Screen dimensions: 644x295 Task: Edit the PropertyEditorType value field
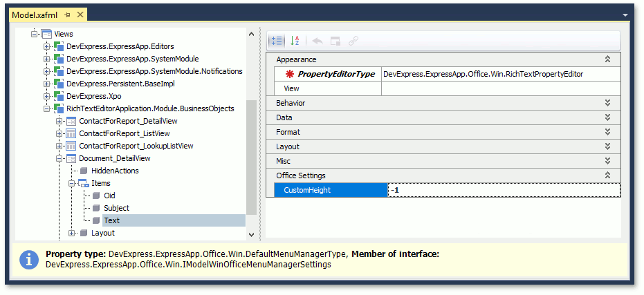coord(501,74)
